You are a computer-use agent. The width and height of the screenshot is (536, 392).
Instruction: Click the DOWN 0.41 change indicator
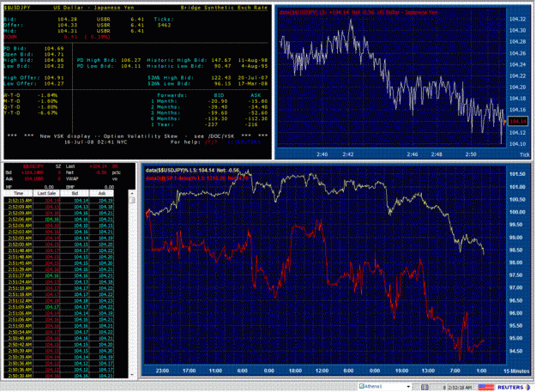coord(57,37)
